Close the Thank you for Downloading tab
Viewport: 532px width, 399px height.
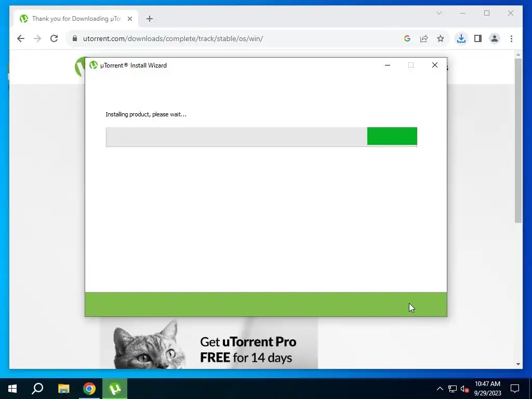pos(129,19)
